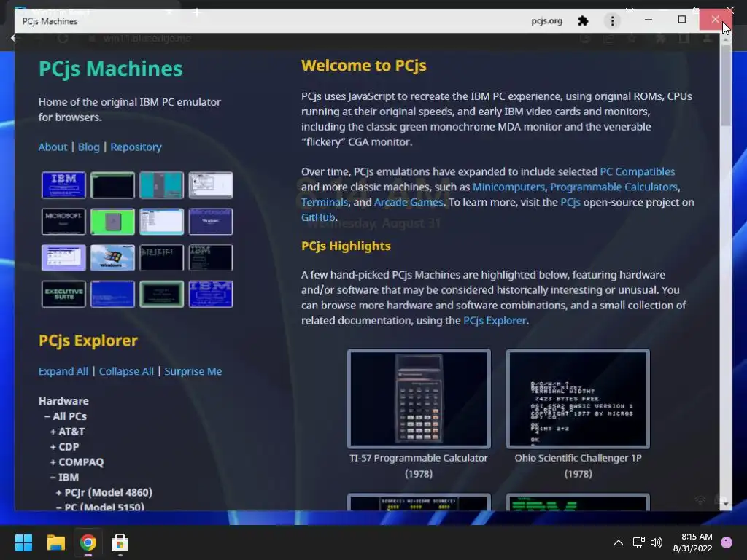Follow the GitHub link

point(318,217)
